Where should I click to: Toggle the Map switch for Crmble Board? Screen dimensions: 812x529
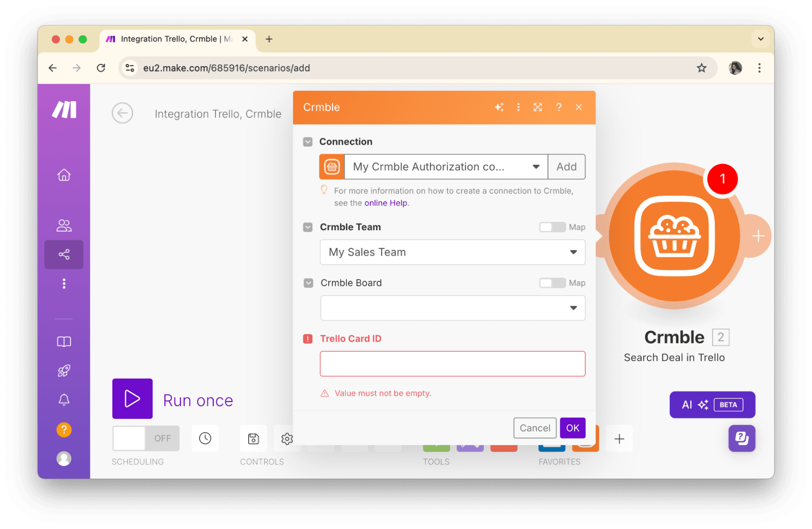tap(552, 283)
